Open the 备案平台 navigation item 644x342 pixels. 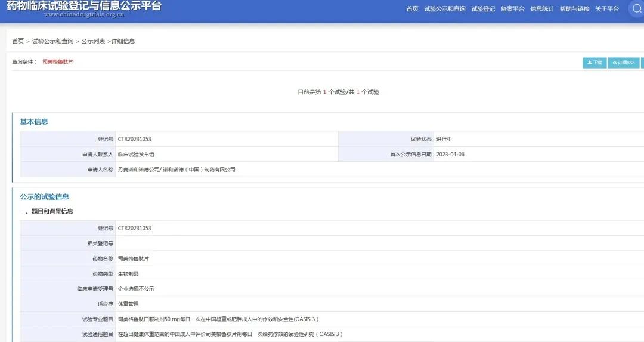[x=512, y=9]
